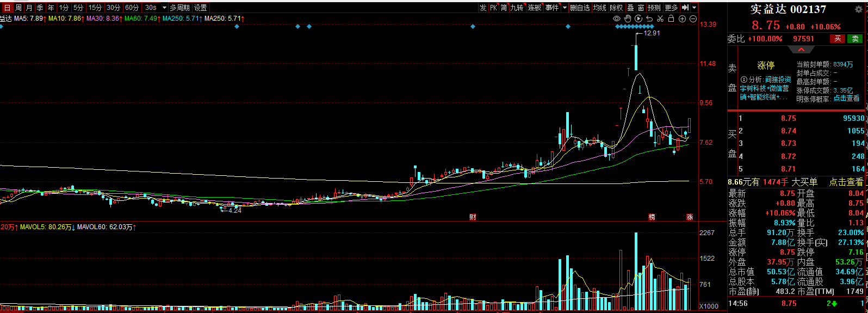
Task: Toggle the 九转 indicator button
Action: (x=517, y=8)
